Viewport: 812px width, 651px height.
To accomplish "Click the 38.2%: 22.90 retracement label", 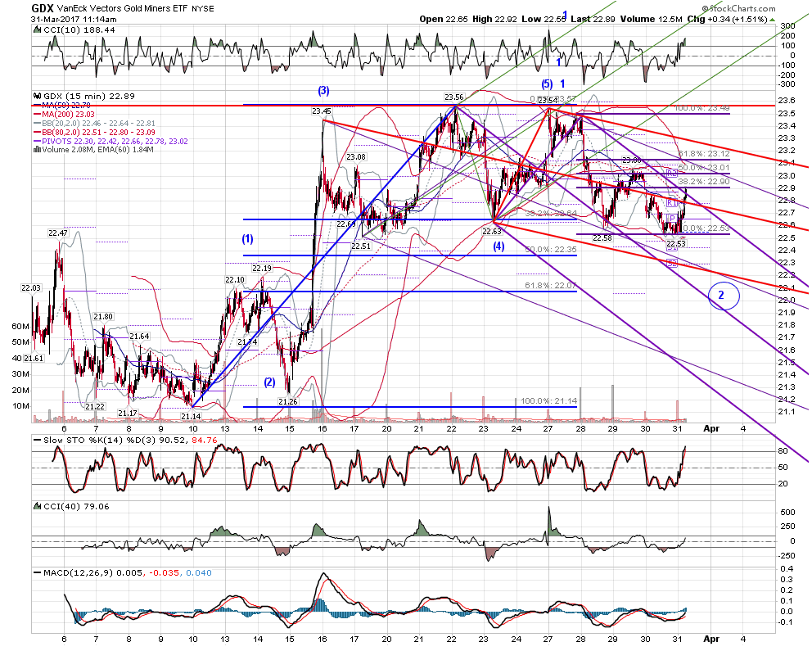I will (x=704, y=181).
